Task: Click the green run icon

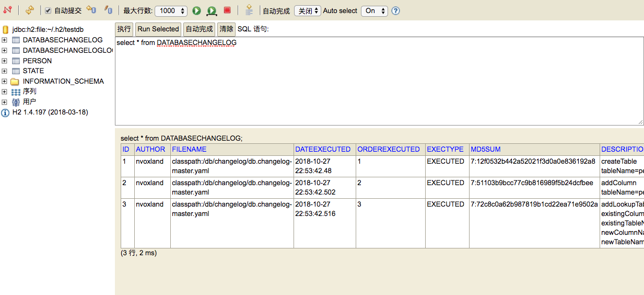Action: click(196, 10)
